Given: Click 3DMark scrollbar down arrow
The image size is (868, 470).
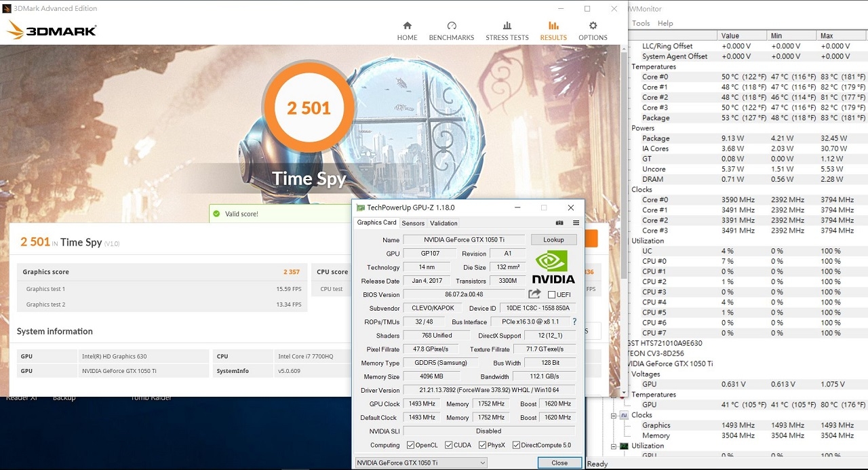Looking at the screenshot, I should [624, 392].
